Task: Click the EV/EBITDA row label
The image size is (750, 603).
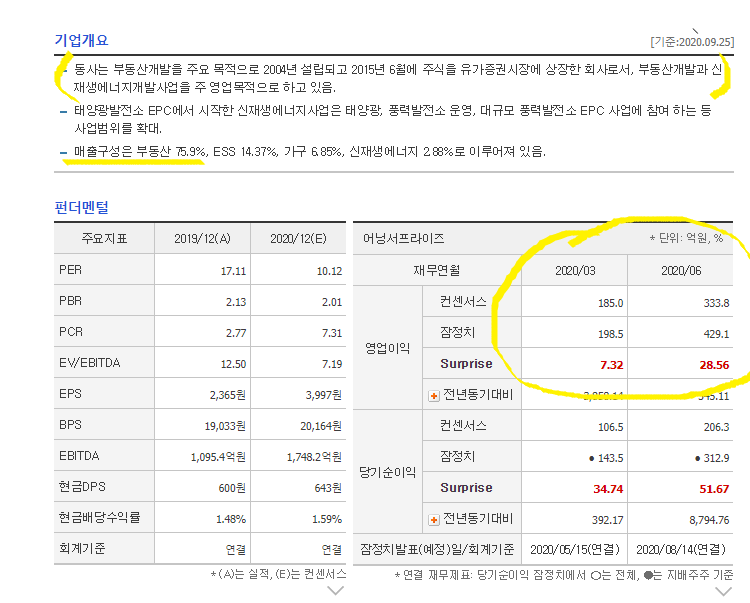Action: click(x=89, y=363)
